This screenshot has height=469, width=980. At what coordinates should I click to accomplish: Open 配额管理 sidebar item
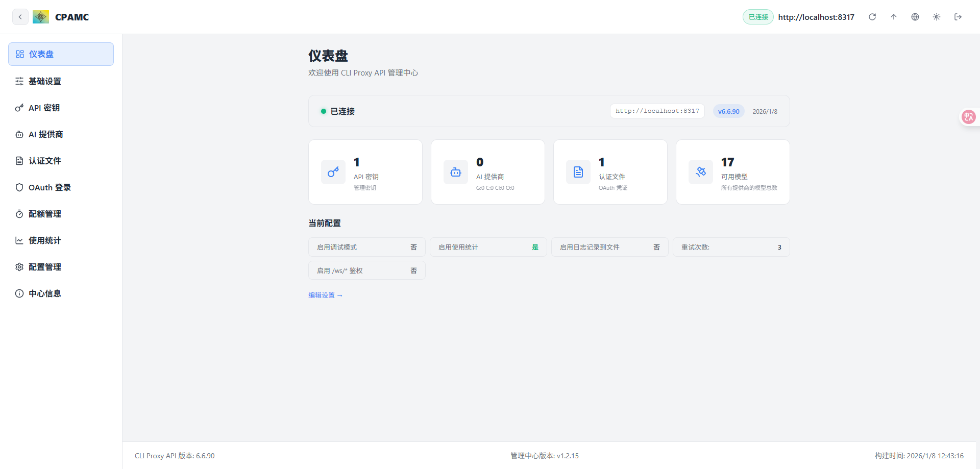pos(61,214)
